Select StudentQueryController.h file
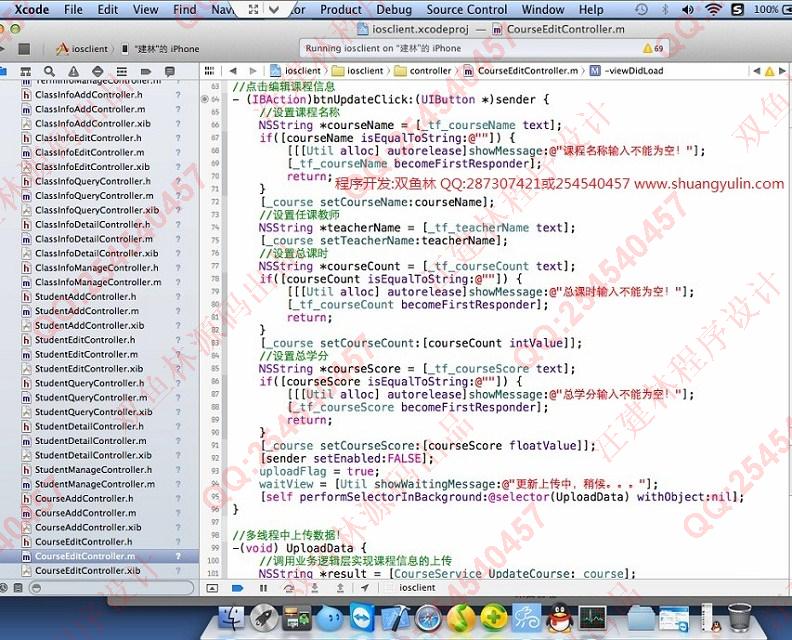Image resolution: width=792 pixels, height=640 pixels. 89,383
